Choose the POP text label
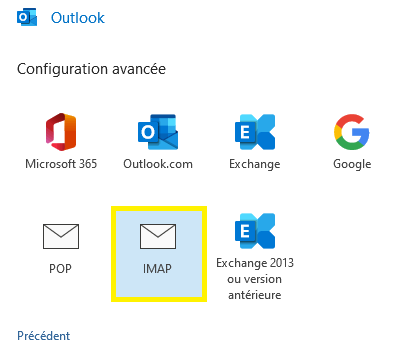Image resolution: width=396 pixels, height=363 pixels. point(60,269)
